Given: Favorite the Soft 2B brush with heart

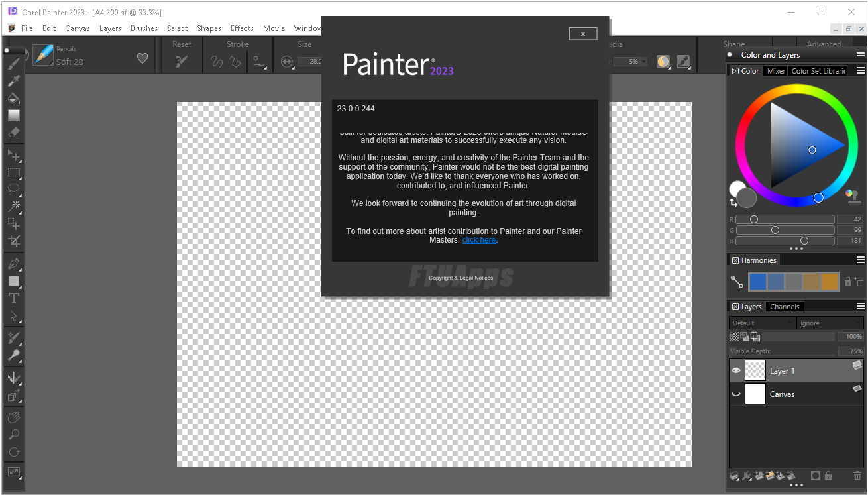Looking at the screenshot, I should [x=142, y=58].
